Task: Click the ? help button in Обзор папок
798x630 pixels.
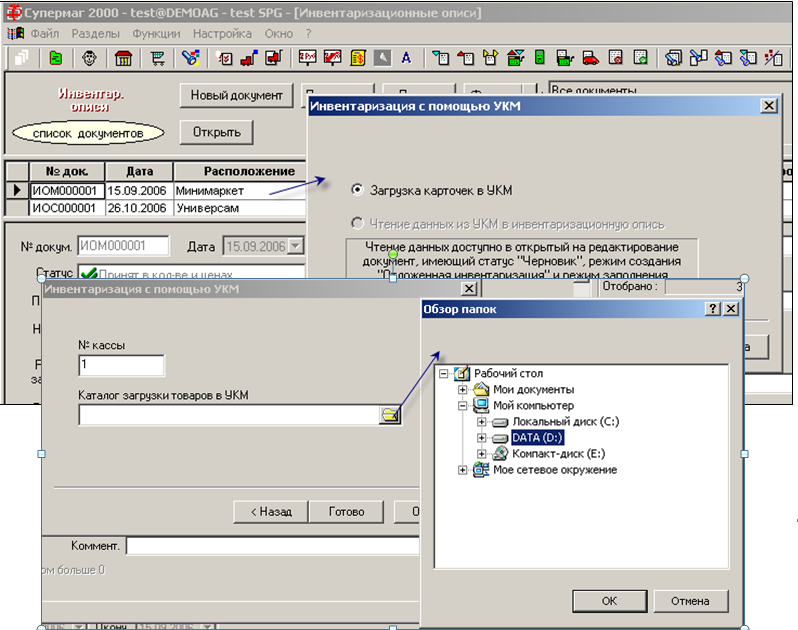Action: (713, 308)
